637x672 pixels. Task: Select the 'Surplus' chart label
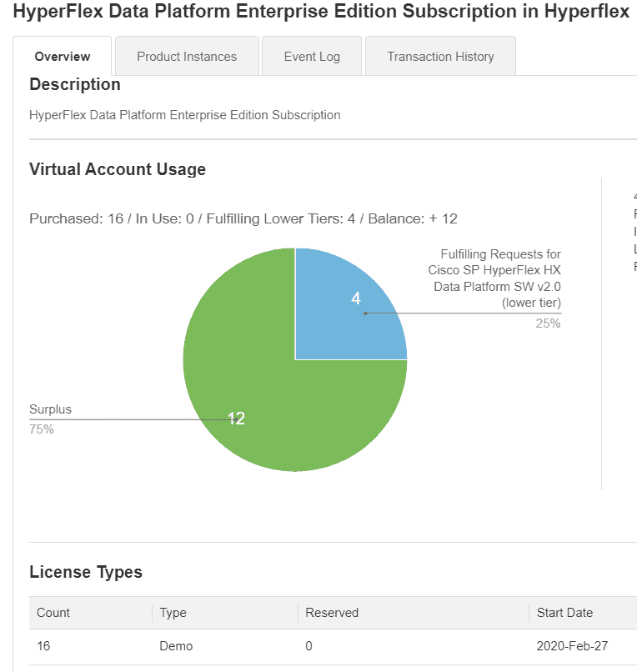50,409
